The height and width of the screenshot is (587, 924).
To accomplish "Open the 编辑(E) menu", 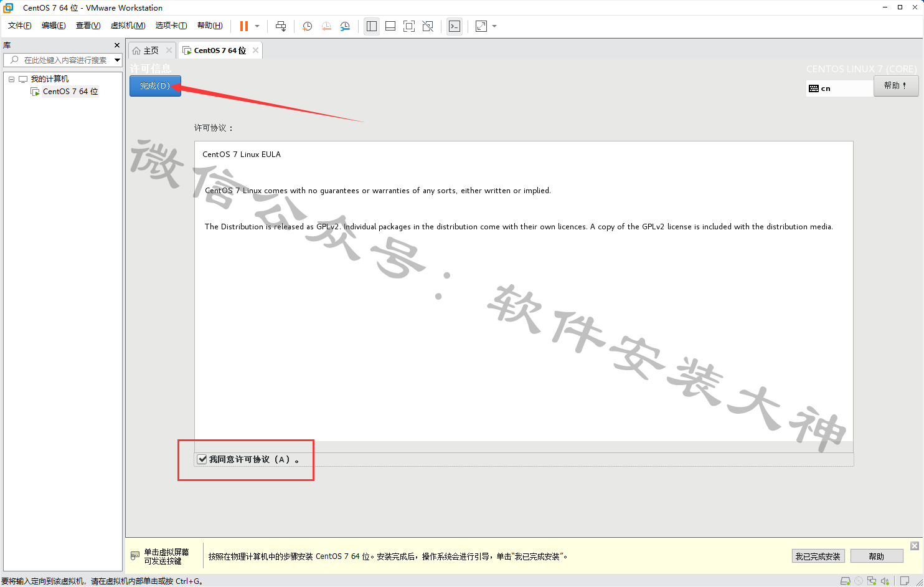I will 54,26.
